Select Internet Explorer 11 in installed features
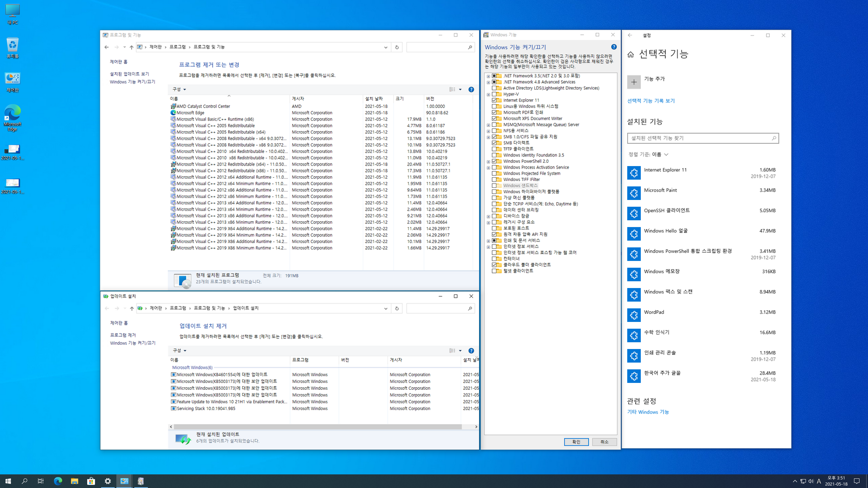 (702, 173)
